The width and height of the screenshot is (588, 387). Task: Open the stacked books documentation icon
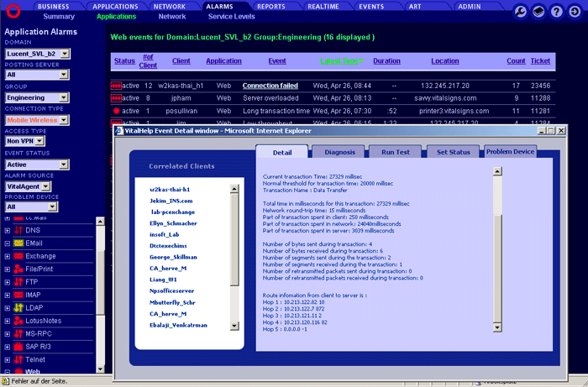[538, 12]
